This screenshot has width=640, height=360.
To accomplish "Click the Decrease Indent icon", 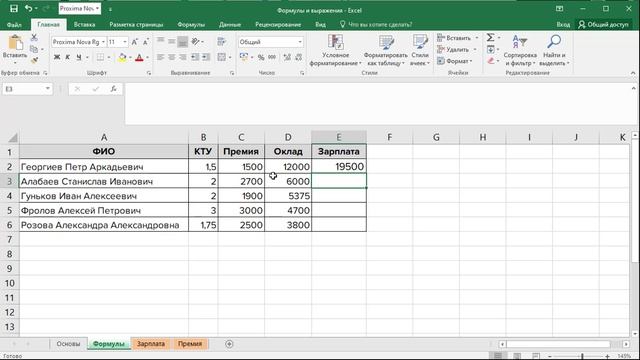I will (195, 57).
